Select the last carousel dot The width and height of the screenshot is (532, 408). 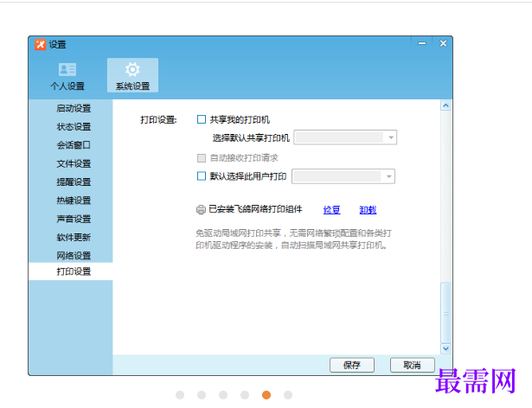288,395
